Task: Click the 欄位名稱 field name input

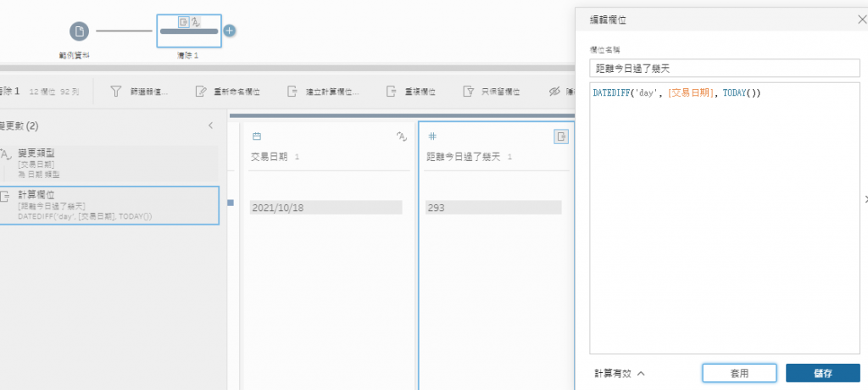Action: coord(724,68)
